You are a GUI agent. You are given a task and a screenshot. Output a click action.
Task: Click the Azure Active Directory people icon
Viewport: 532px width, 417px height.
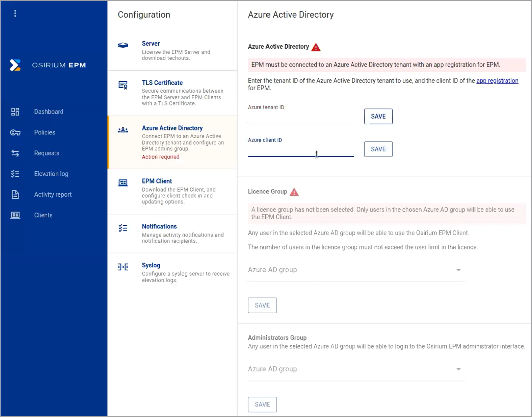point(123,130)
